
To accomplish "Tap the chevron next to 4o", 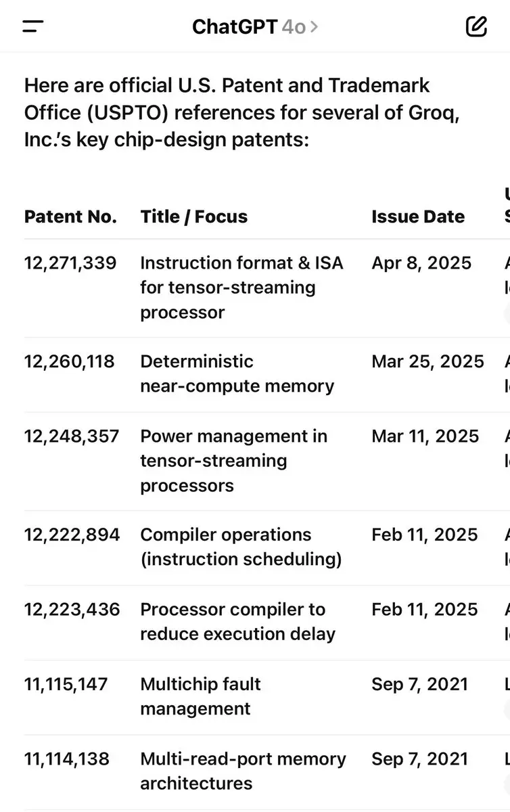I will pos(313,27).
